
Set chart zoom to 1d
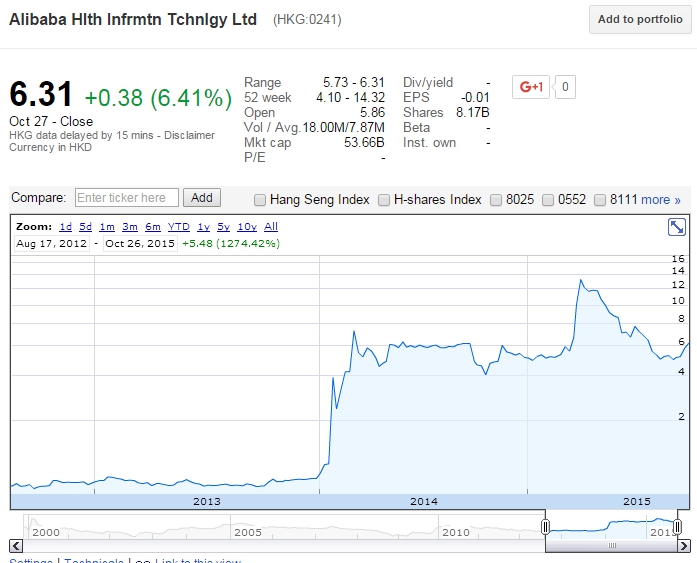click(x=65, y=227)
